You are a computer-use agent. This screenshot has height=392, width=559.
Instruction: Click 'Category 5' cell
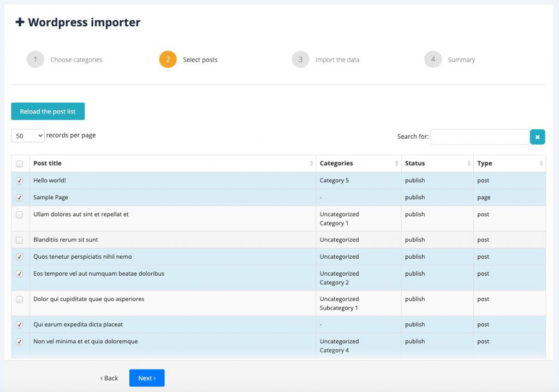coord(334,181)
